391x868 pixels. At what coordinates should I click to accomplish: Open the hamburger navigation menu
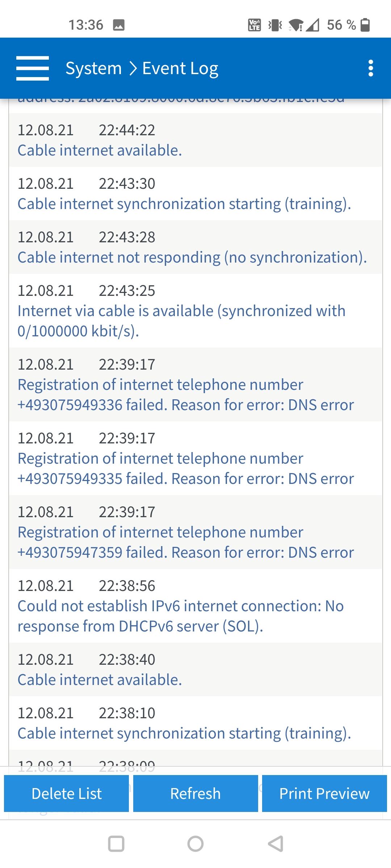tap(33, 68)
